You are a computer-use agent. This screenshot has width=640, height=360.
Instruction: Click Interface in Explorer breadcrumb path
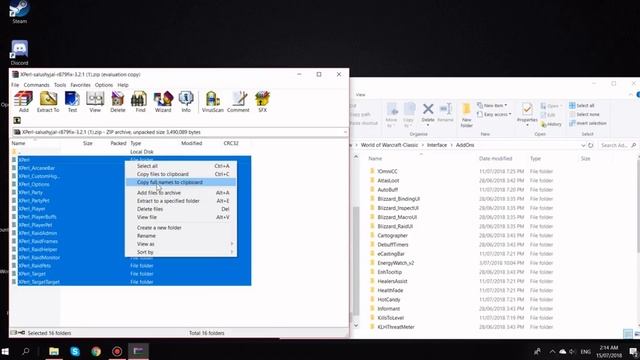437,145
